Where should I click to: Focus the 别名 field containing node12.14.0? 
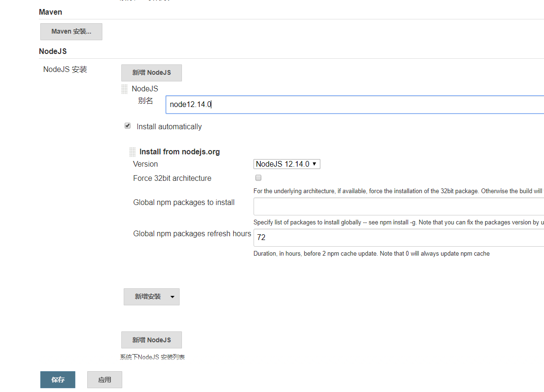click(355, 104)
